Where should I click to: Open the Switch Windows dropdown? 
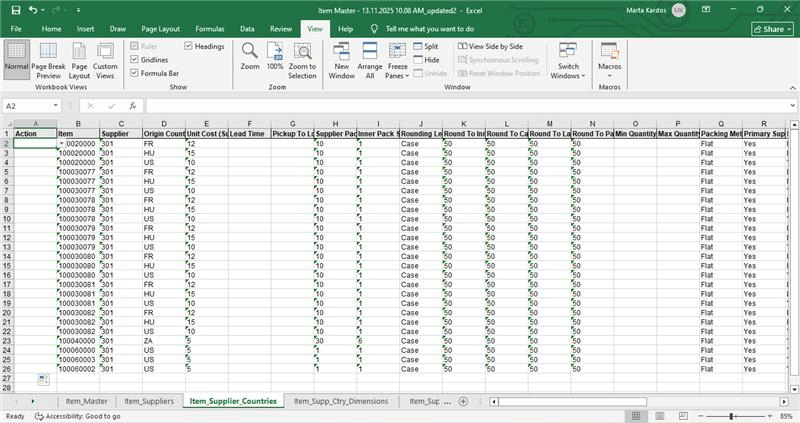click(x=568, y=61)
